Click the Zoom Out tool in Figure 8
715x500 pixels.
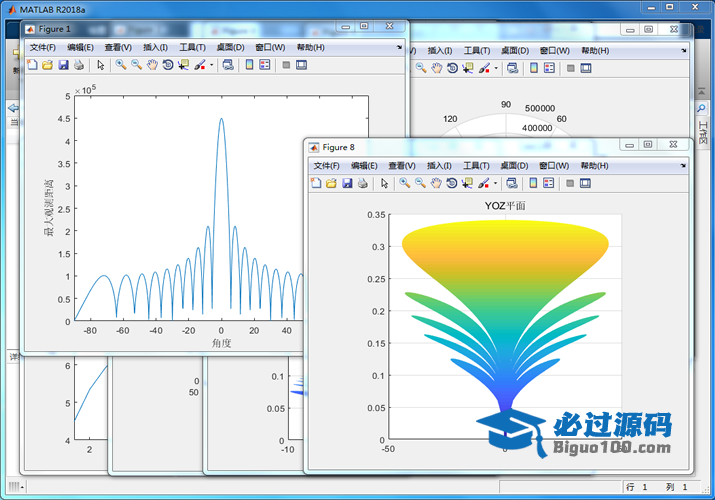coord(421,184)
